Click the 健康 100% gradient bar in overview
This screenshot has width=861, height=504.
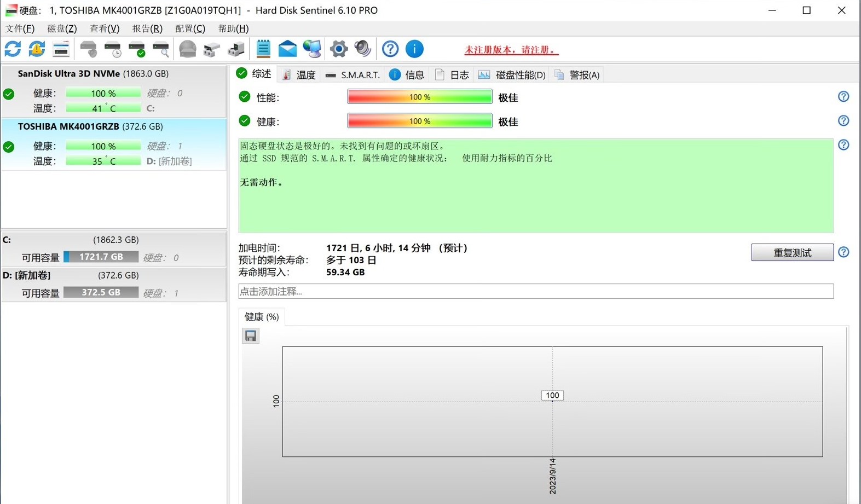pyautogui.click(x=420, y=121)
